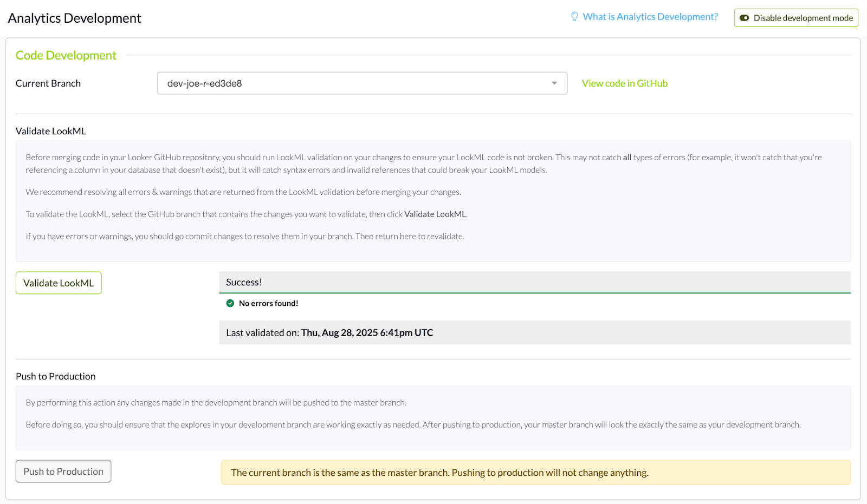
Task: Click the Success! result header
Action: (x=244, y=282)
